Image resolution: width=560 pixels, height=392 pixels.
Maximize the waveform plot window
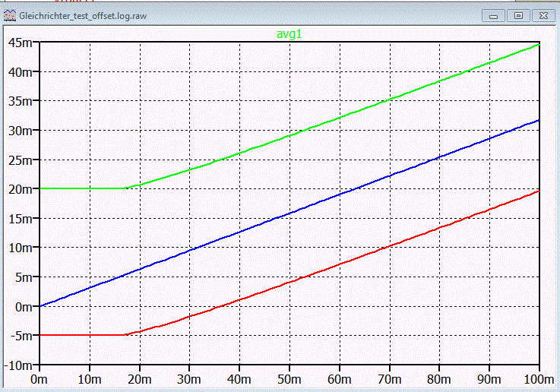pyautogui.click(x=518, y=16)
